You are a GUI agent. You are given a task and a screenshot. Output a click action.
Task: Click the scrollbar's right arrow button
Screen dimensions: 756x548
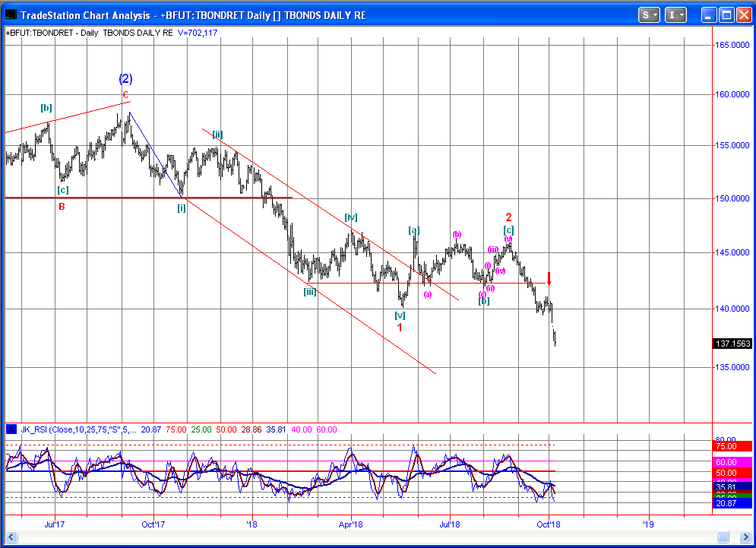[x=745, y=537]
